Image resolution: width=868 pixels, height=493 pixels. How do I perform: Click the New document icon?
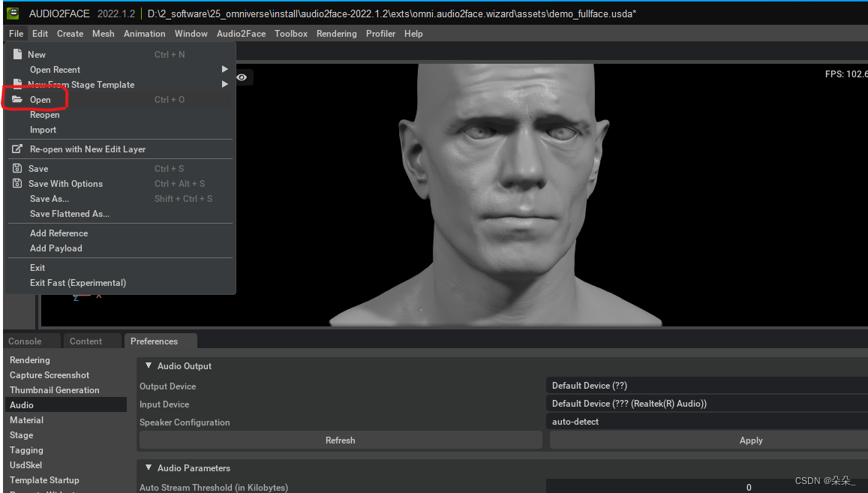17,54
